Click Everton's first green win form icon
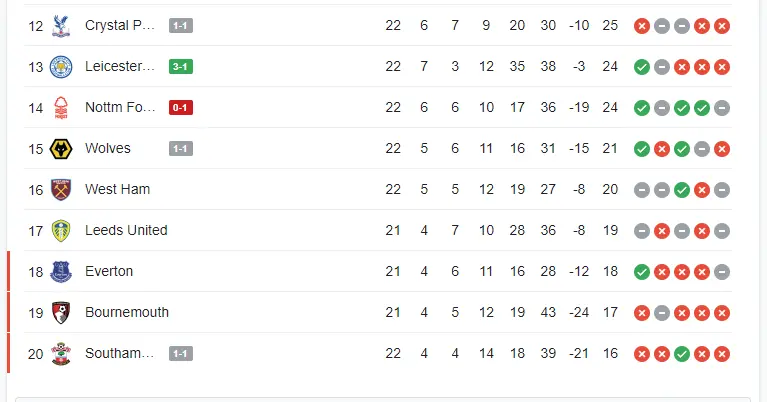 (x=642, y=271)
